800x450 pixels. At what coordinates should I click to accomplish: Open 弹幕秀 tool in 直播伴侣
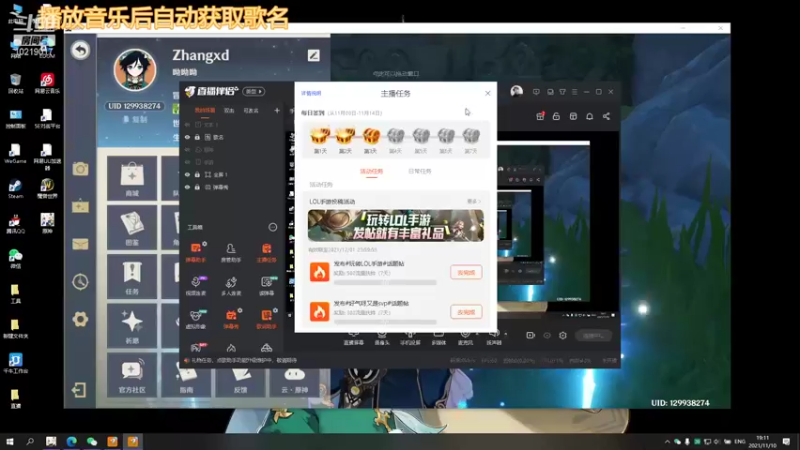[231, 318]
